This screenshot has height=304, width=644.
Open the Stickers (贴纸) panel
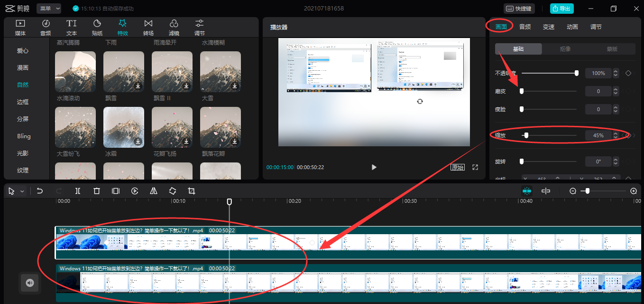pos(97,28)
